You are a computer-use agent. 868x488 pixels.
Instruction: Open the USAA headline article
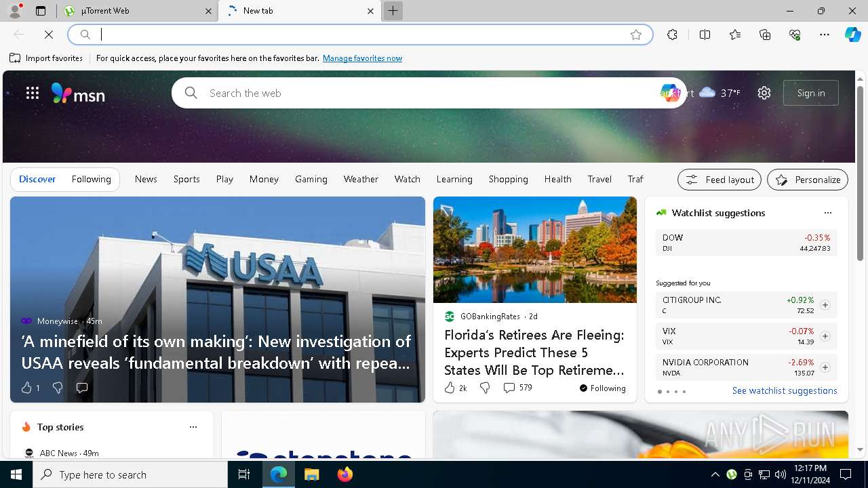(x=216, y=352)
